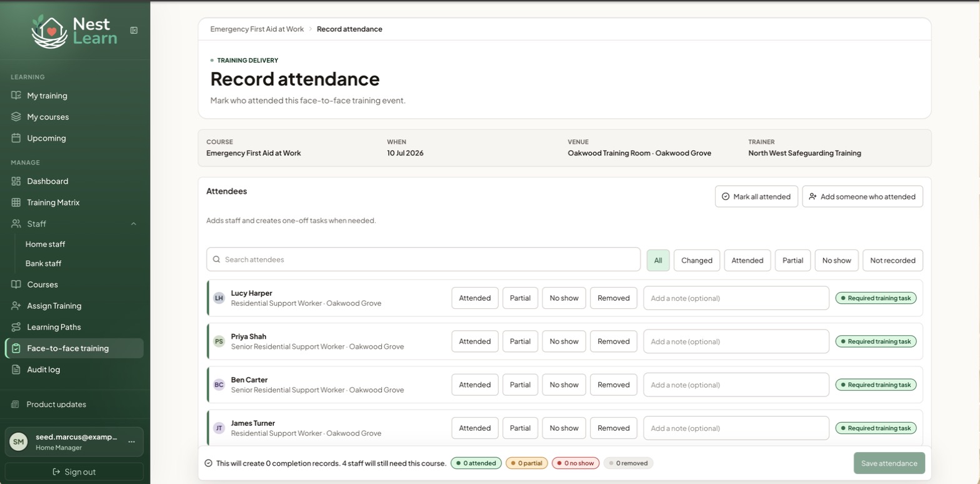Click the Dashboard grid icon

[x=16, y=181]
